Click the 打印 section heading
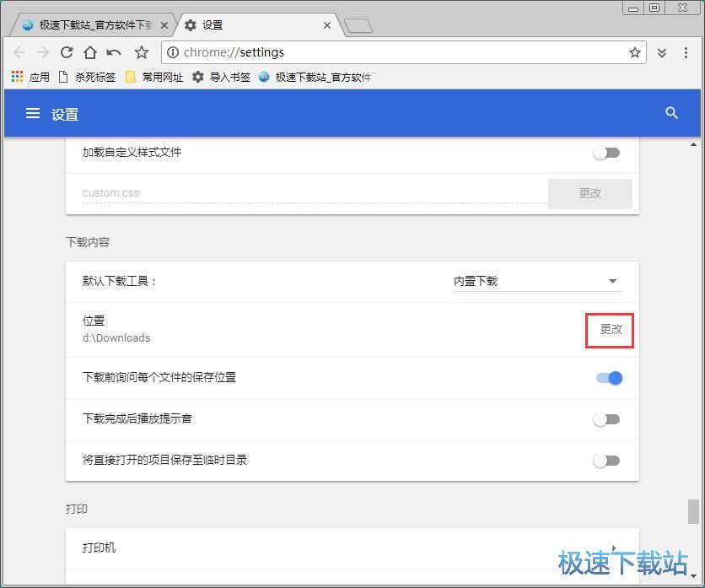Viewport: 705px width, 588px height. [x=77, y=509]
